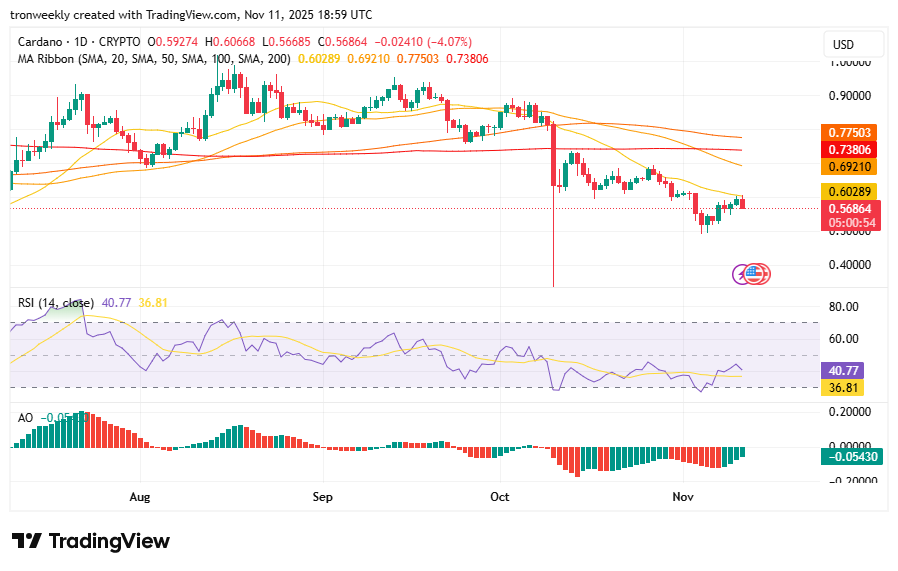Select the RSI indicator legend label
The width and height of the screenshot is (898, 571).
(55, 303)
